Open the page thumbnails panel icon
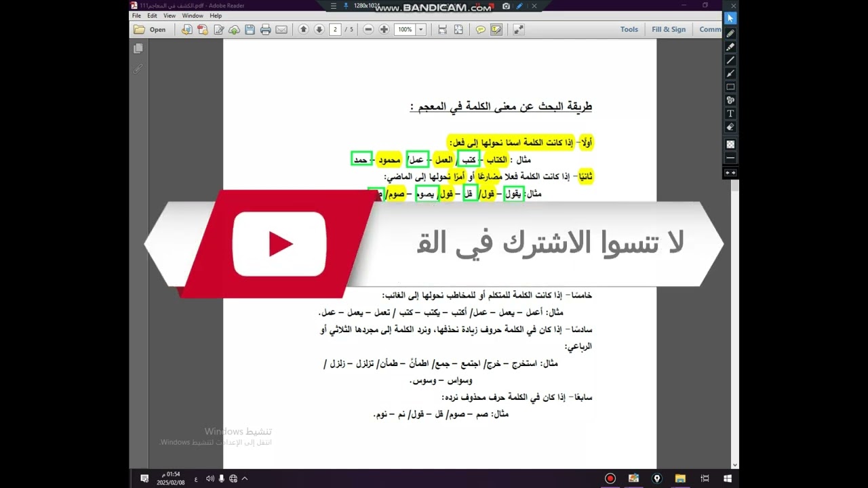868x488 pixels. (x=138, y=49)
